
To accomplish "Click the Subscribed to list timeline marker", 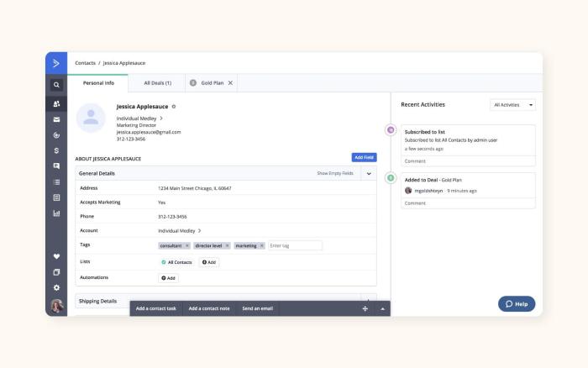I will pyautogui.click(x=391, y=129).
